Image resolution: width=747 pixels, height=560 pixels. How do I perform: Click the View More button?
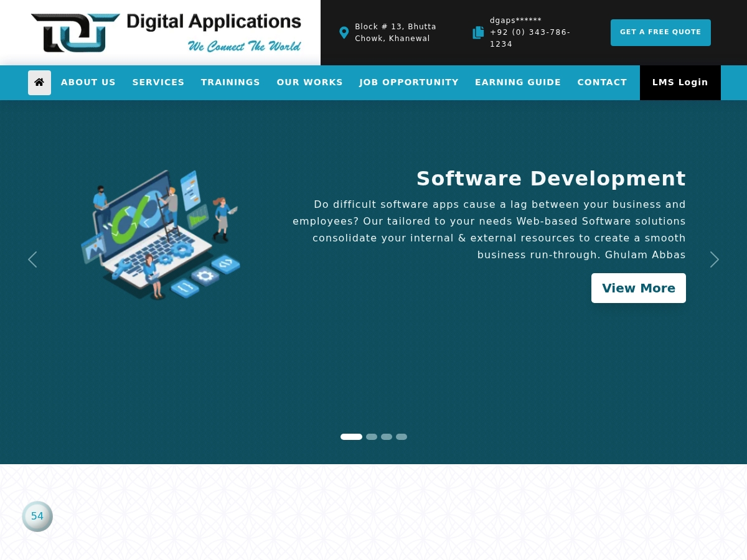click(639, 288)
